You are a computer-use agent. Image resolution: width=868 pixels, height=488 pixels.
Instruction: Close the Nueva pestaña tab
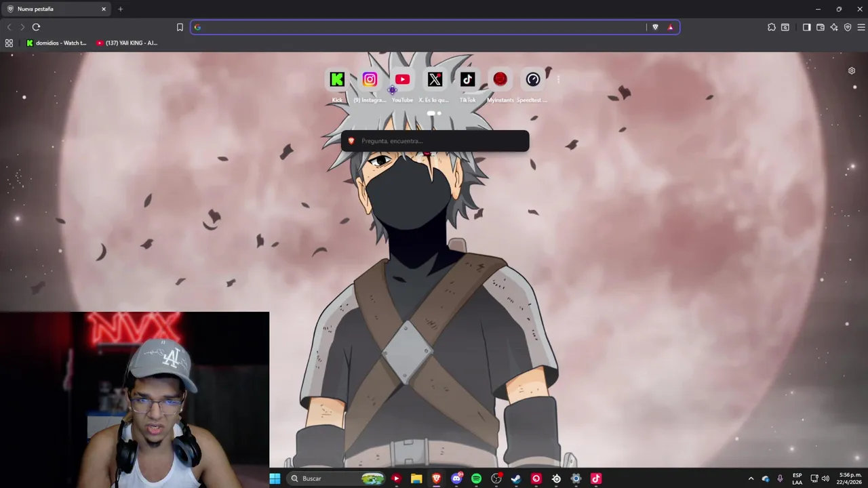(104, 9)
